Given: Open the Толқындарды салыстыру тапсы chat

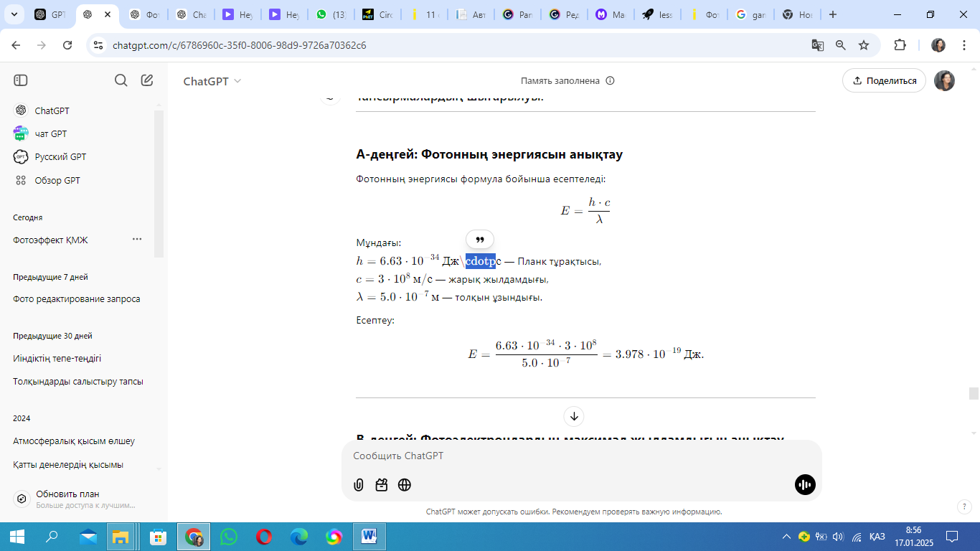Looking at the screenshot, I should tap(79, 381).
